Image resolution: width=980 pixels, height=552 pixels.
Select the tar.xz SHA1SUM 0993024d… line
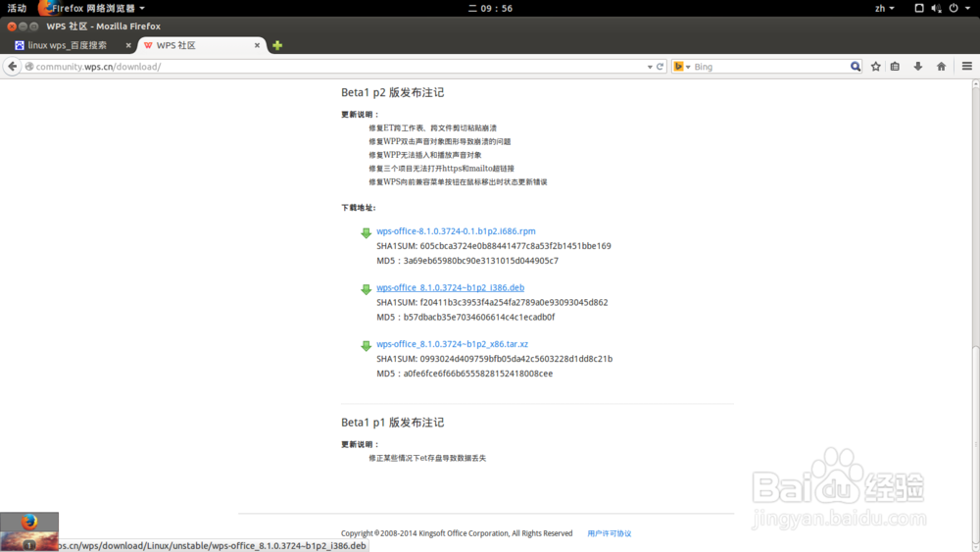coord(494,359)
